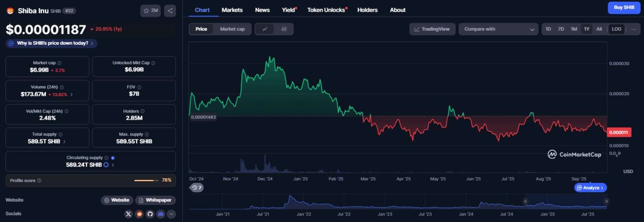Screen dimensions: 644x222
Task: Open the Compare with dropdown
Action: (x=498, y=29)
